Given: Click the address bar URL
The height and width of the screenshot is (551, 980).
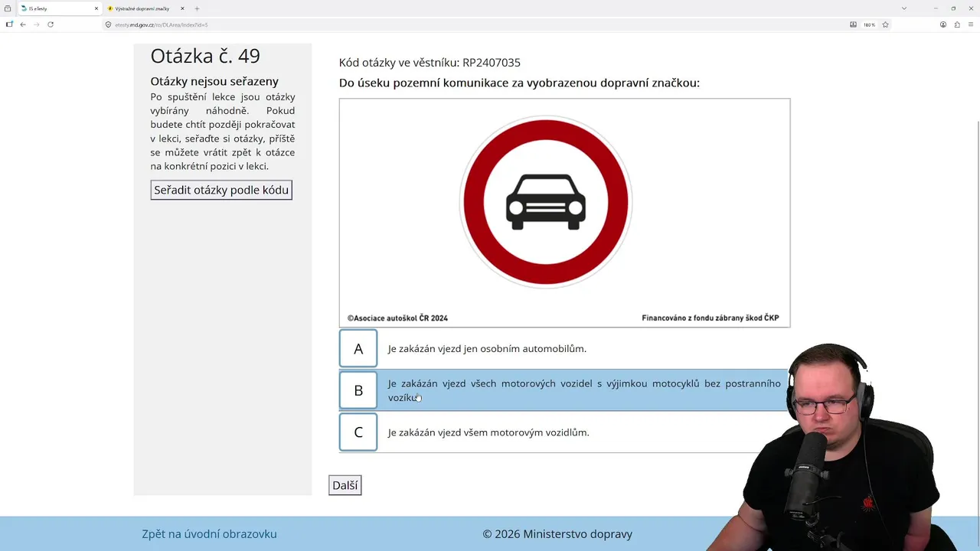Looking at the screenshot, I should (162, 24).
